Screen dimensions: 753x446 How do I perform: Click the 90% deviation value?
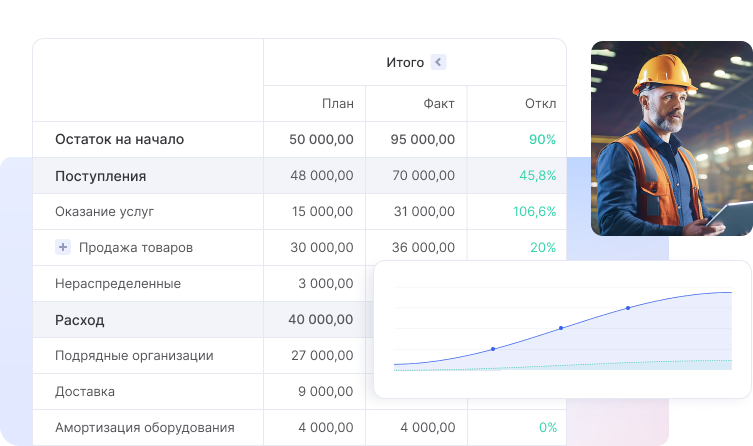(542, 140)
